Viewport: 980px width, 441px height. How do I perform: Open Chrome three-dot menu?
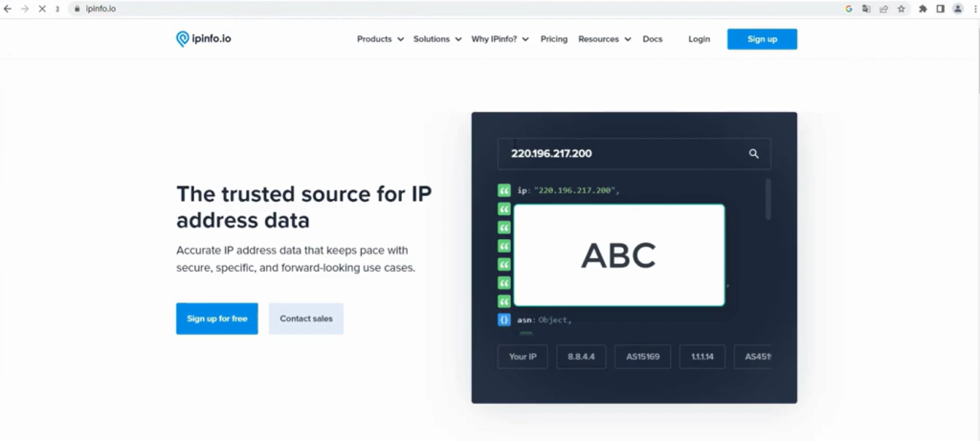click(975, 9)
